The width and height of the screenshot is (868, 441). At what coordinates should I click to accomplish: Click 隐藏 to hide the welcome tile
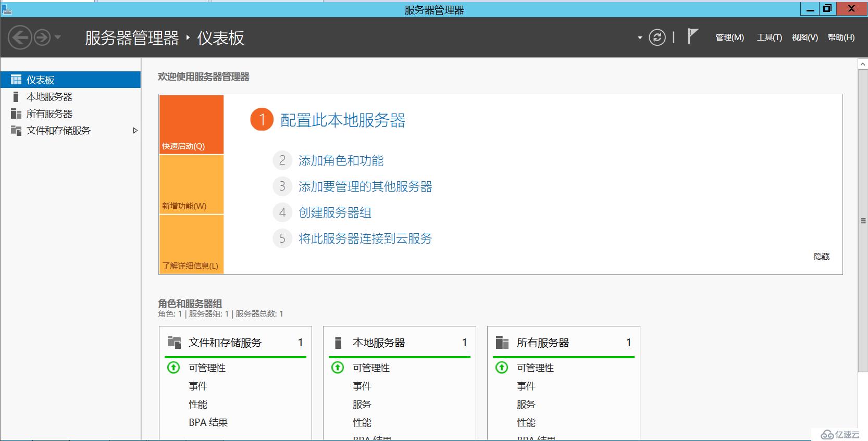point(822,257)
